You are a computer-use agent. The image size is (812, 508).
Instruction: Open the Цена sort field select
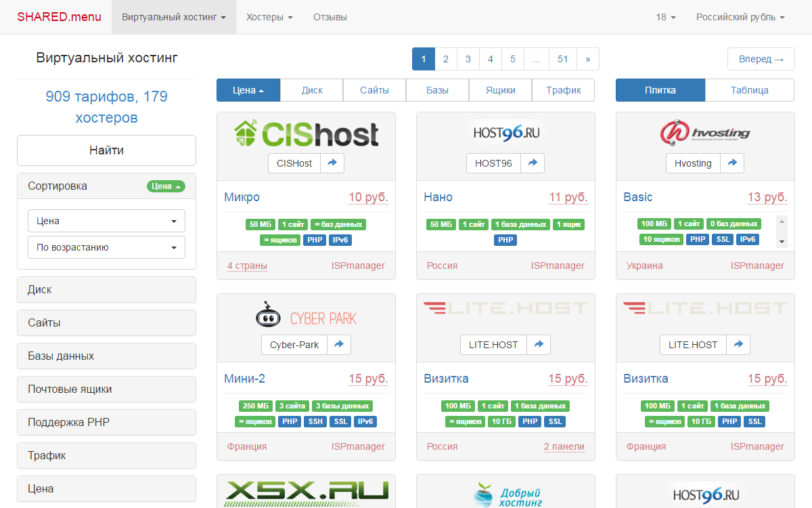106,221
